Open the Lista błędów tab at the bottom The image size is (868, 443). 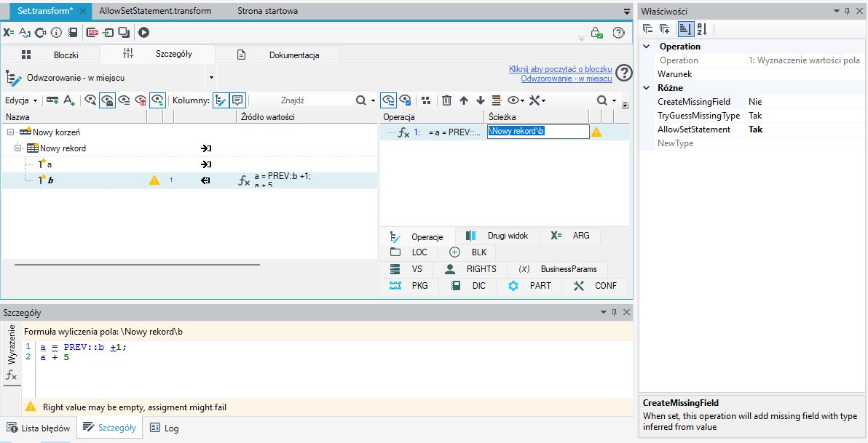click(38, 428)
